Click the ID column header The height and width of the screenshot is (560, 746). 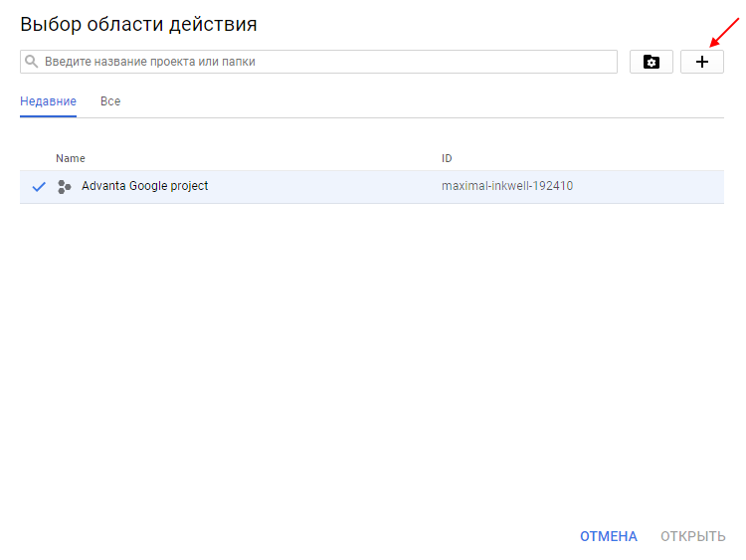pyautogui.click(x=448, y=158)
